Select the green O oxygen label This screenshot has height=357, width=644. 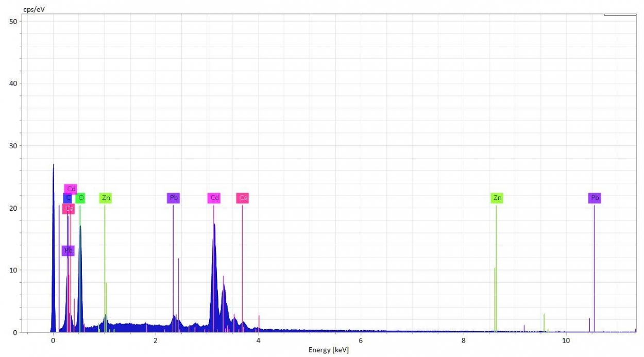click(x=80, y=198)
